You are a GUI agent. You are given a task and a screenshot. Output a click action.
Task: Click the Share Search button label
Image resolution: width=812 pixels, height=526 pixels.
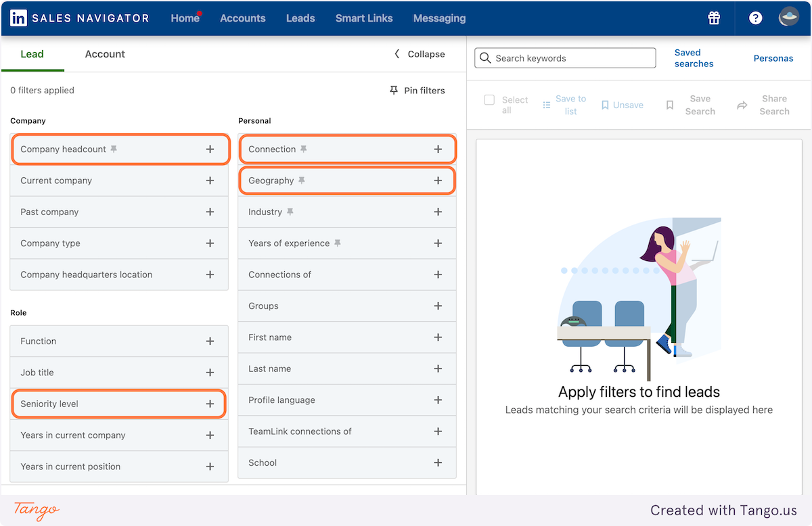tap(775, 105)
